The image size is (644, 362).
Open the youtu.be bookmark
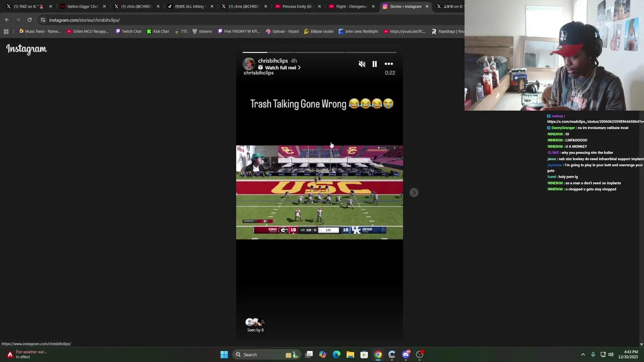[x=405, y=31]
